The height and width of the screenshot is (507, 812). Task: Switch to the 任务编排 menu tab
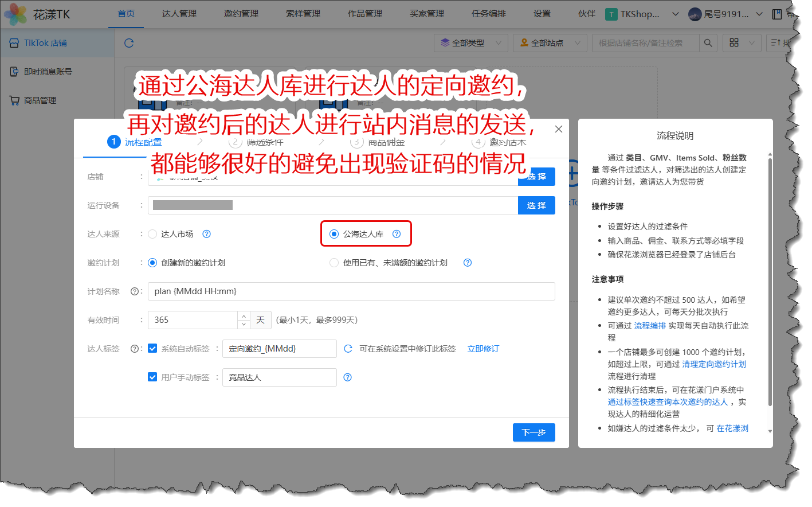point(488,14)
